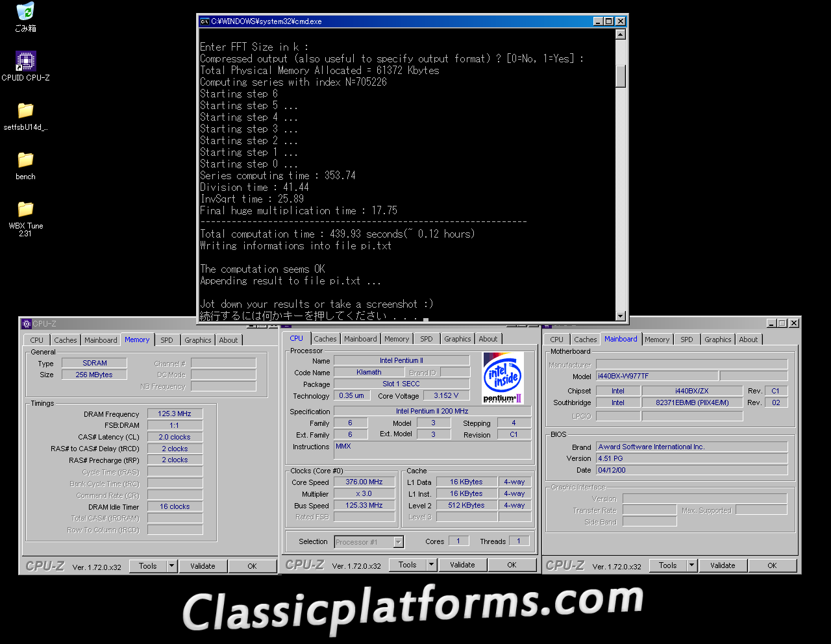Click Total computation time line in cmd
Screen dimensions: 831x644
[337, 234]
